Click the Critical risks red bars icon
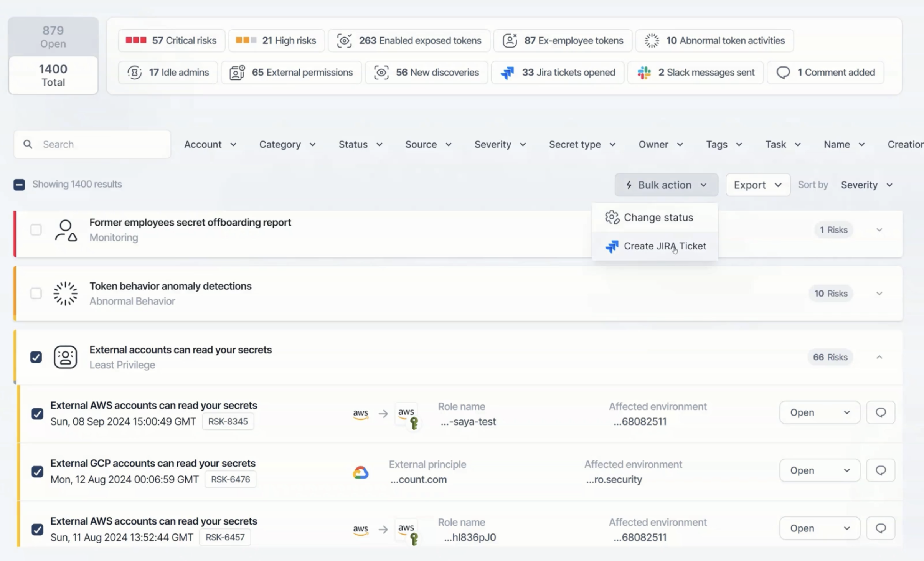 coord(136,40)
